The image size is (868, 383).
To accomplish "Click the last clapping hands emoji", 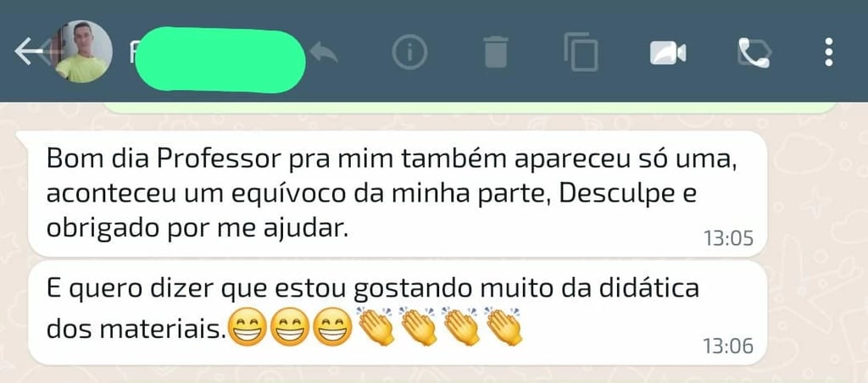I will point(504,326).
